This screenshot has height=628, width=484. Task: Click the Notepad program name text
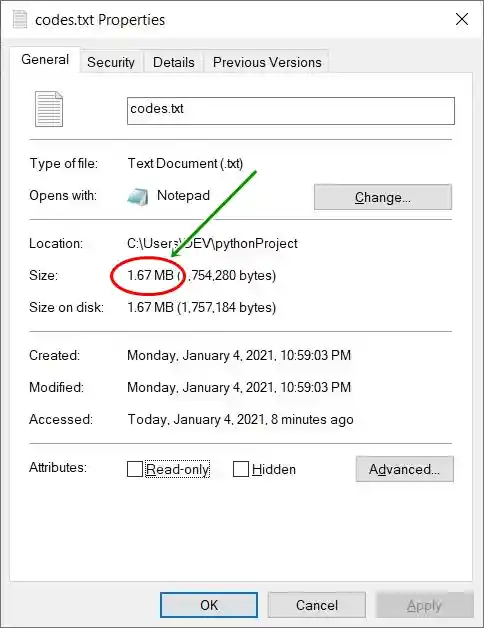coord(184,195)
